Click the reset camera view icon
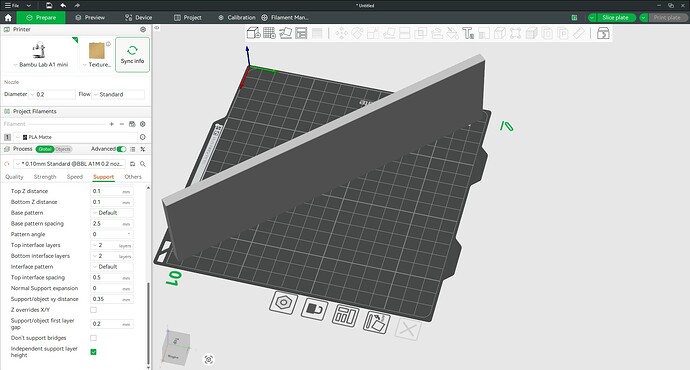690x370 pixels. [209, 359]
